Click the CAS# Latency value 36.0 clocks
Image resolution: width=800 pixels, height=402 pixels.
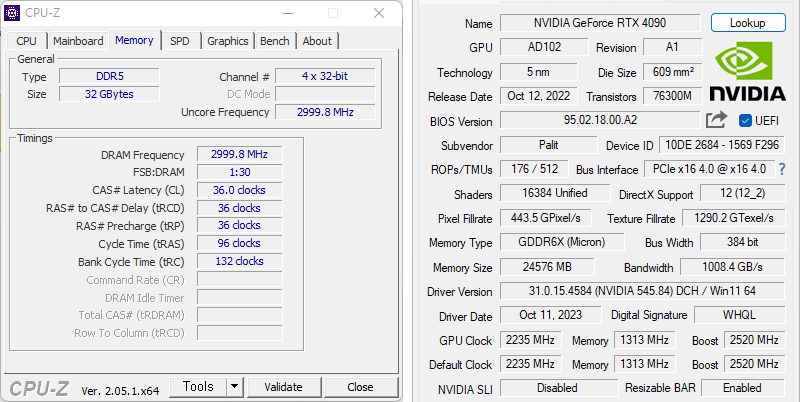(x=239, y=190)
